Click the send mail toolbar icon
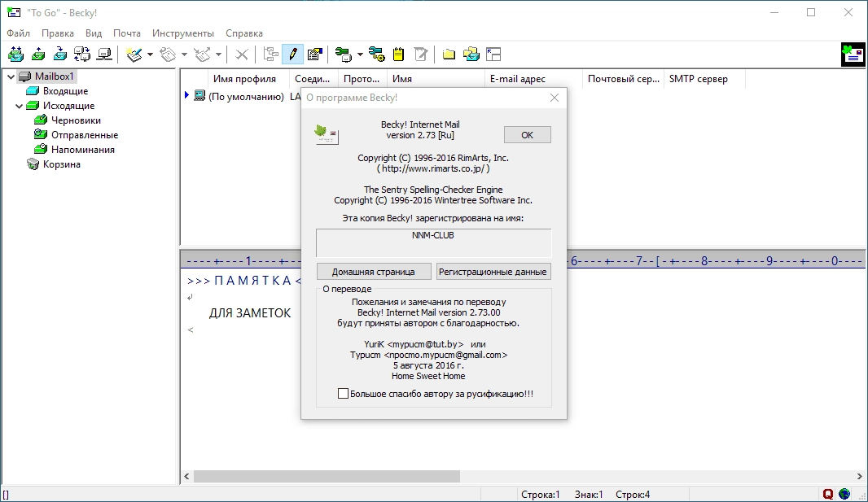 [x=38, y=55]
